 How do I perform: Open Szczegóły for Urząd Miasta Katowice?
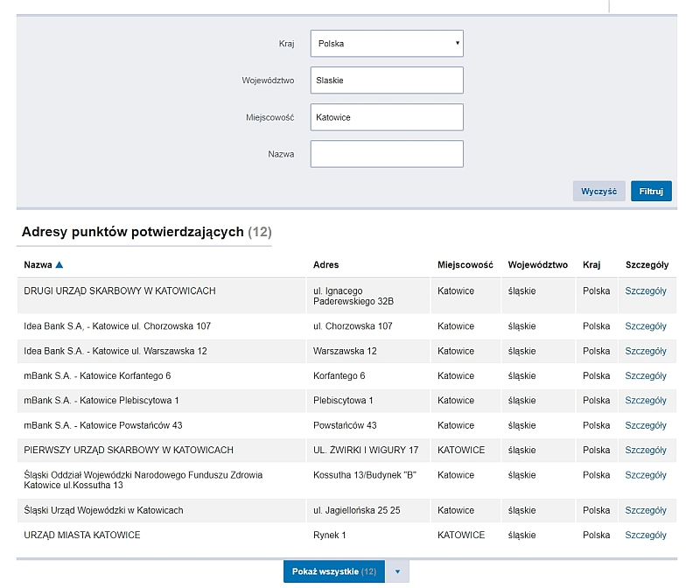(646, 535)
